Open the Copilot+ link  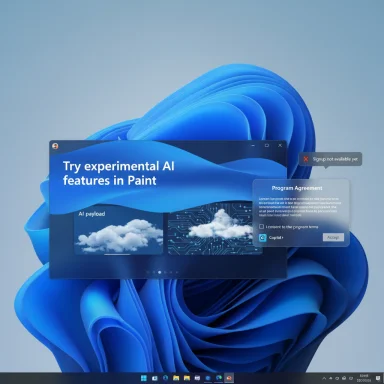[x=276, y=237]
